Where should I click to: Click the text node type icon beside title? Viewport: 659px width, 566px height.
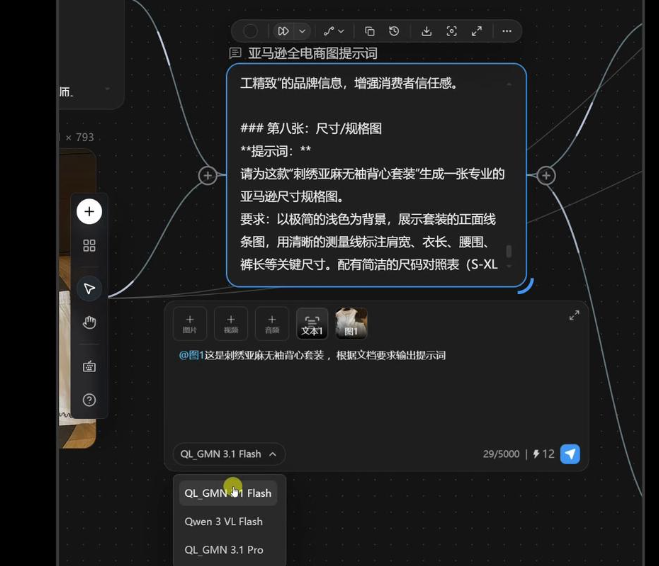pyautogui.click(x=235, y=53)
